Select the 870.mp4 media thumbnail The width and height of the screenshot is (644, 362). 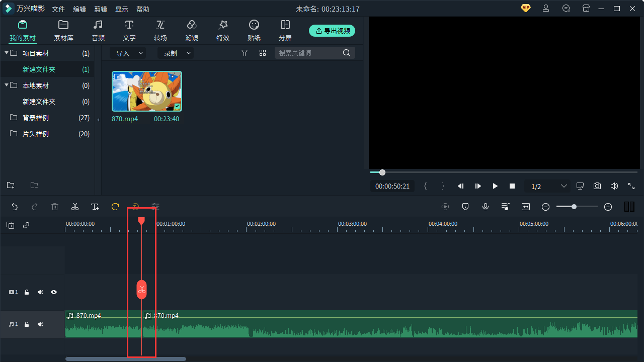(147, 91)
